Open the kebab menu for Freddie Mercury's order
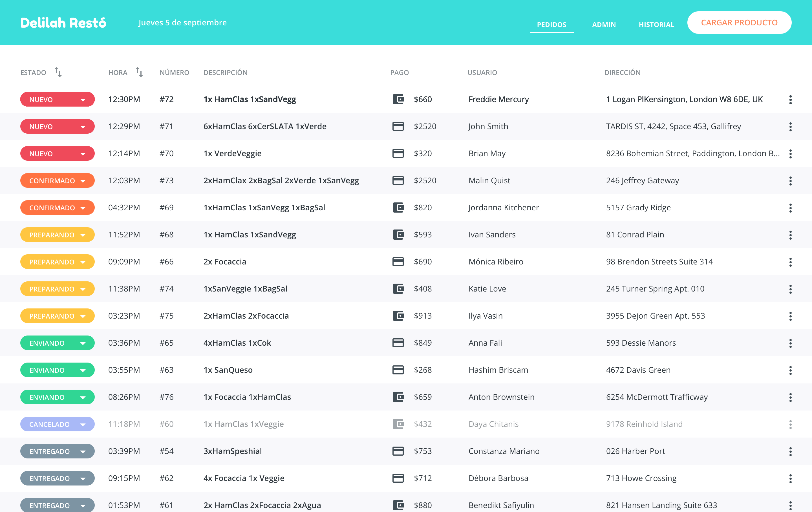 tap(790, 100)
